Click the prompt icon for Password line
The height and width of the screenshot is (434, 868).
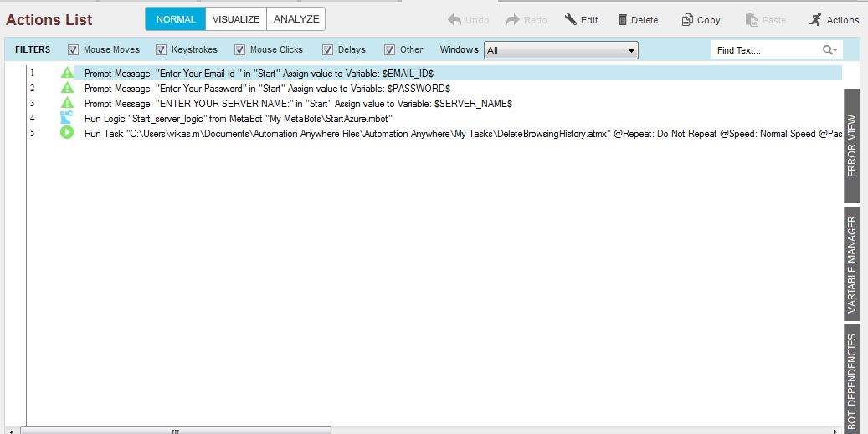[x=67, y=87]
